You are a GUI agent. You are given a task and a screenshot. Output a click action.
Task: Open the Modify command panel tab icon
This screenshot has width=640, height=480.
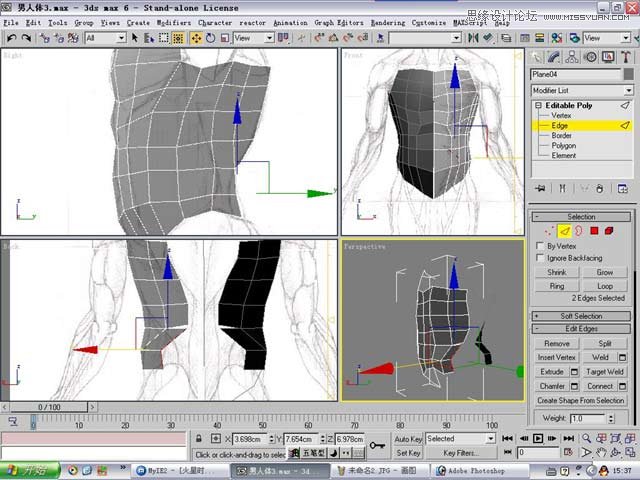pyautogui.click(x=553, y=57)
